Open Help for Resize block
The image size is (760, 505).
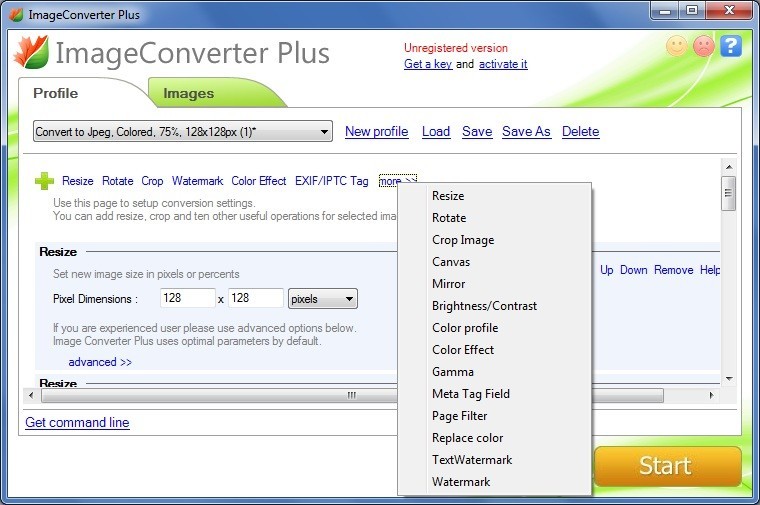tap(710, 270)
